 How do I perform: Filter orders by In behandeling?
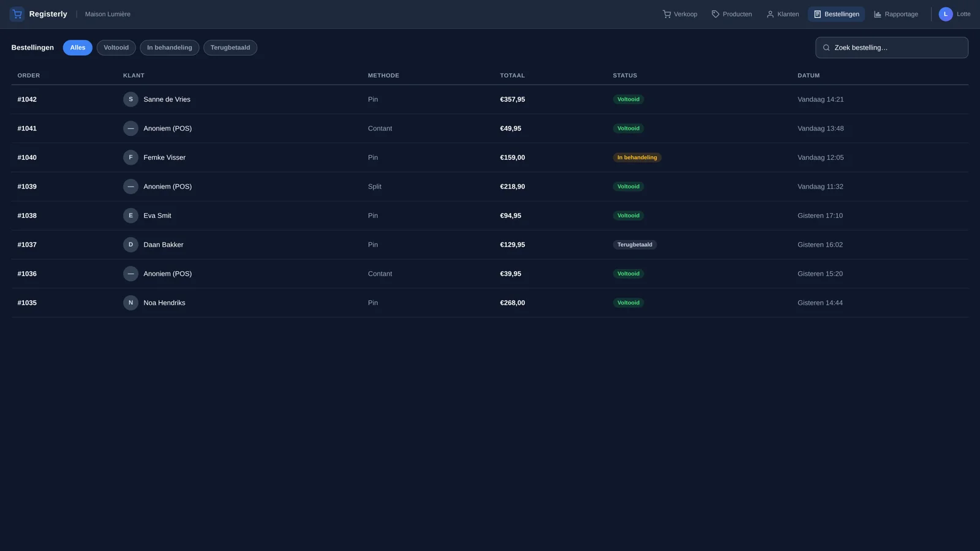tap(170, 48)
